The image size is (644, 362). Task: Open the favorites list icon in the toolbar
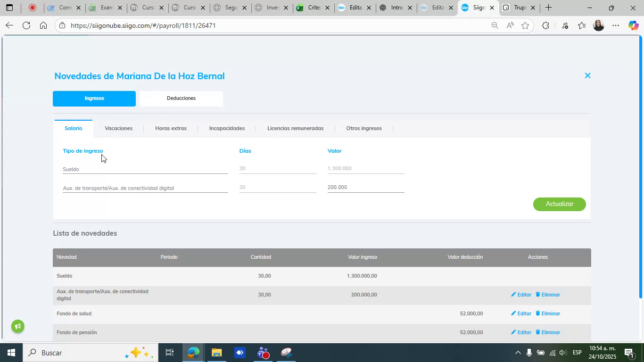(x=582, y=25)
